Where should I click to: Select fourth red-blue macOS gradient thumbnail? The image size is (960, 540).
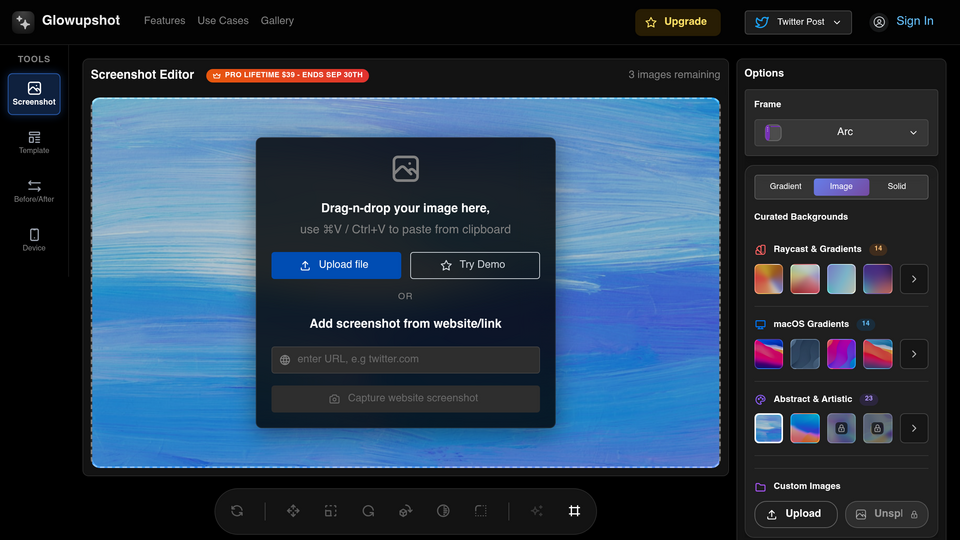click(877, 354)
